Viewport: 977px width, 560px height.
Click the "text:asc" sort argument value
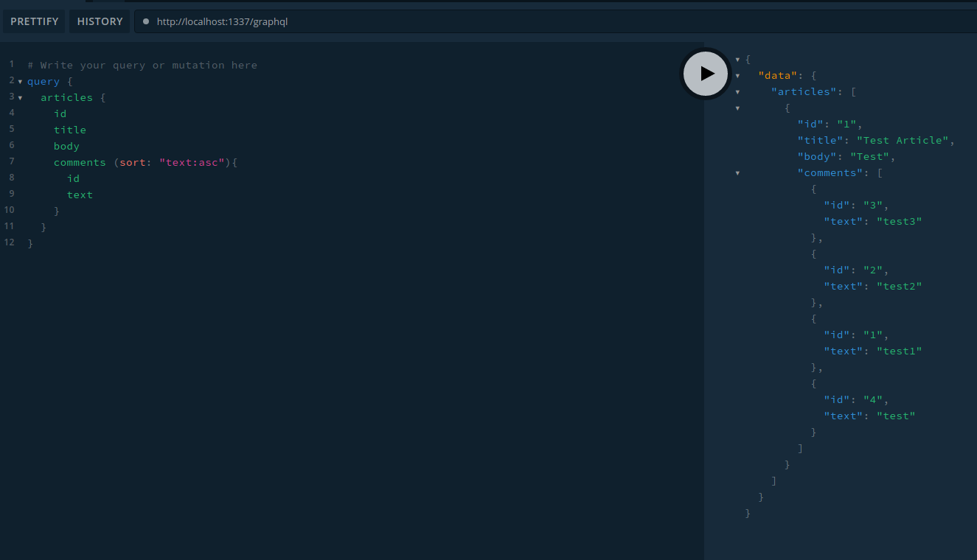point(192,162)
